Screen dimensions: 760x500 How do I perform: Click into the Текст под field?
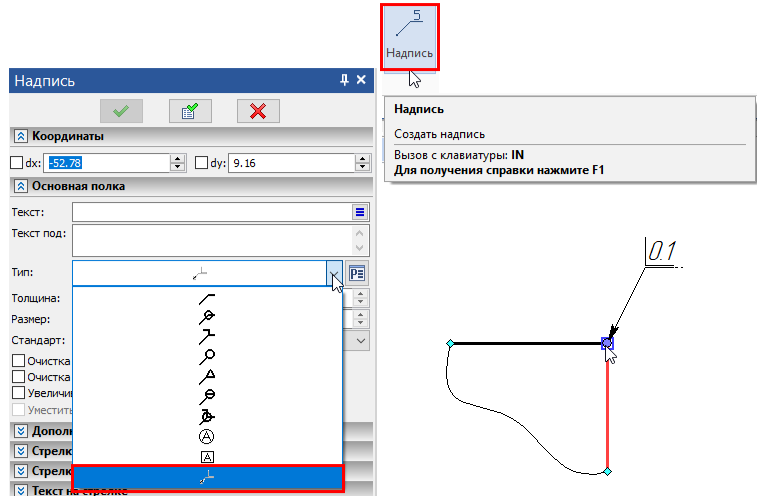coord(210,240)
